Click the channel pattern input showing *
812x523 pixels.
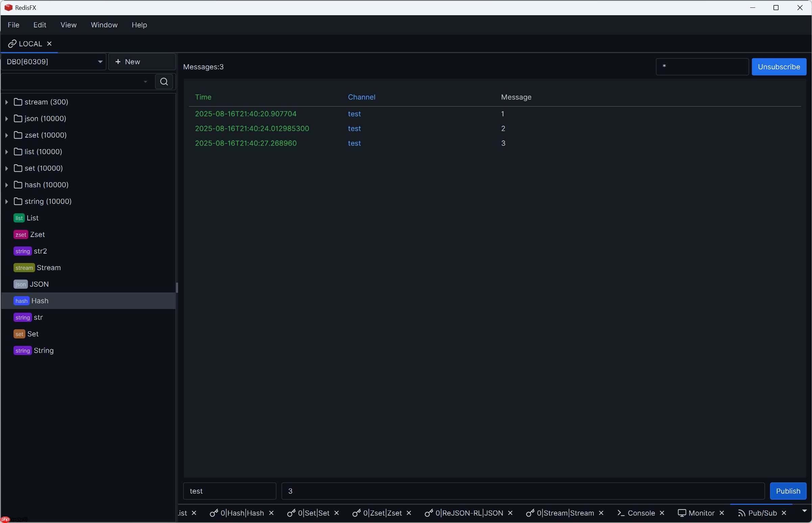(702, 67)
